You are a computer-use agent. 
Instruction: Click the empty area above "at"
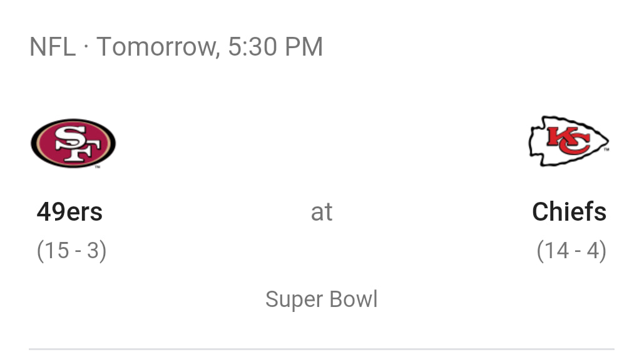point(321,141)
